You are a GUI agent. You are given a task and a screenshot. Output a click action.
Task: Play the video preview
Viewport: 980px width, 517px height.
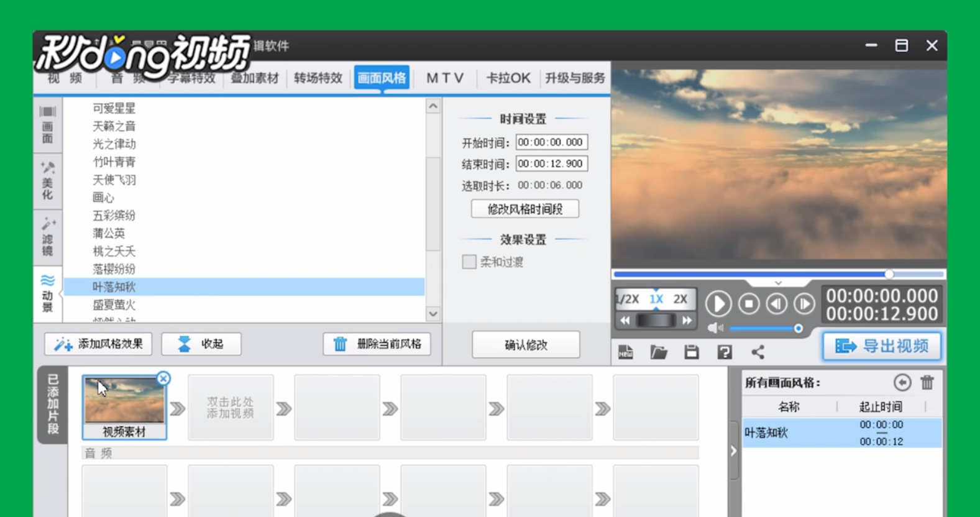pos(718,304)
